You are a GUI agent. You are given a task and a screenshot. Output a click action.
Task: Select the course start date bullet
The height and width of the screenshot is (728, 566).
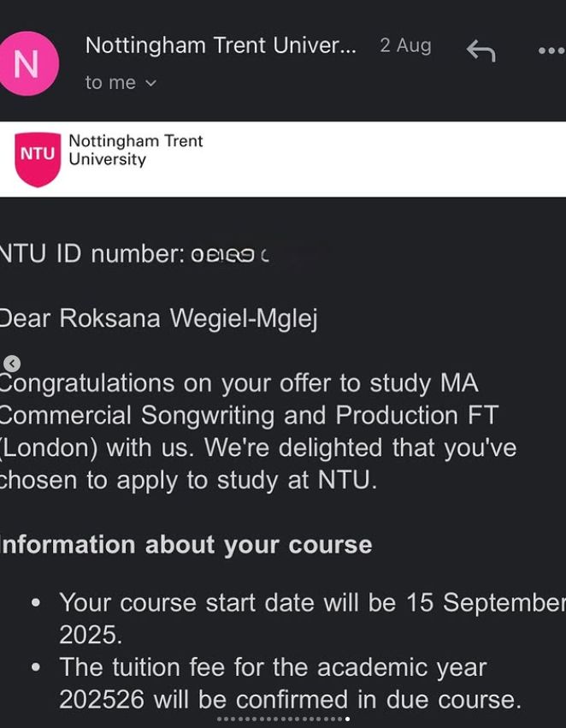click(312, 619)
